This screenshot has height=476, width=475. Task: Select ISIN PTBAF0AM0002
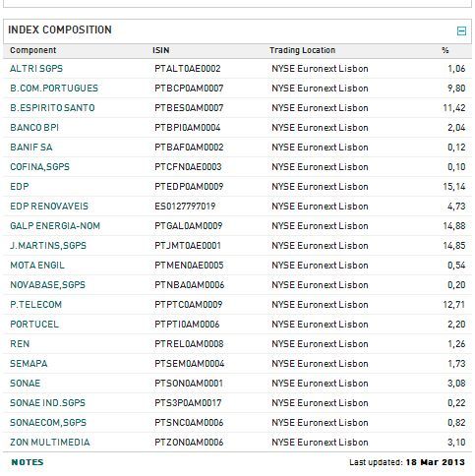click(189, 148)
